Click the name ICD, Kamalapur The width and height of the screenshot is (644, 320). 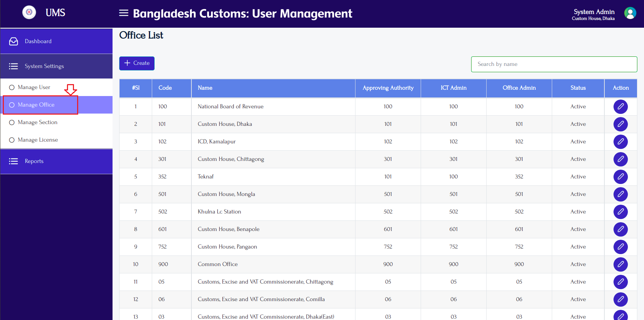217,142
